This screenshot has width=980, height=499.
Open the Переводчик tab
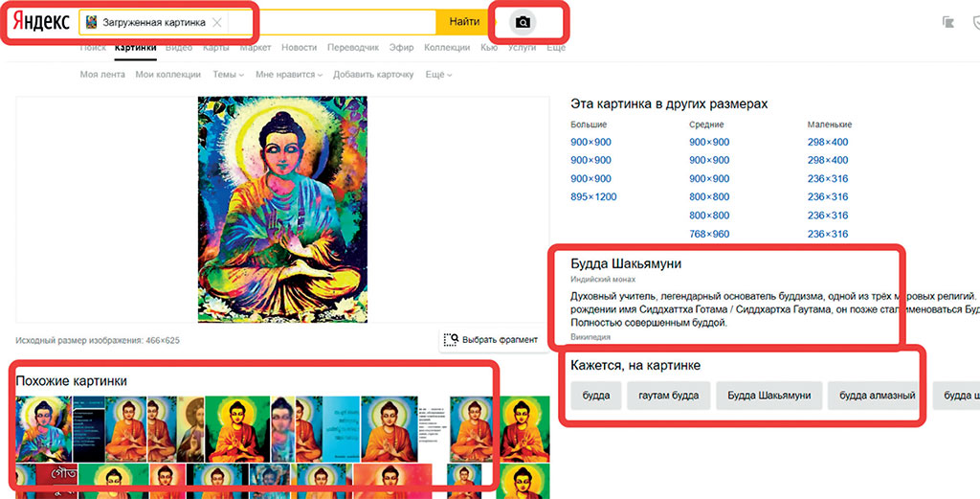click(352, 48)
